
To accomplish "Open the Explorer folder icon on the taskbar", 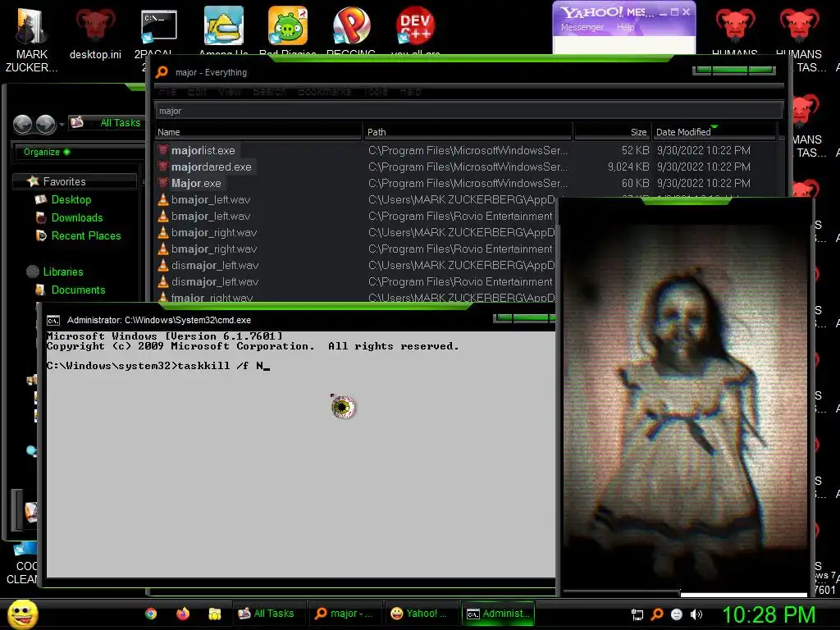I will coord(215,614).
